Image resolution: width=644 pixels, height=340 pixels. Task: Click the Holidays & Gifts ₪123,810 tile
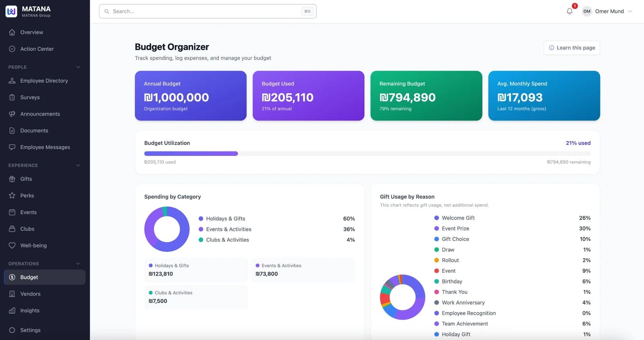click(196, 270)
